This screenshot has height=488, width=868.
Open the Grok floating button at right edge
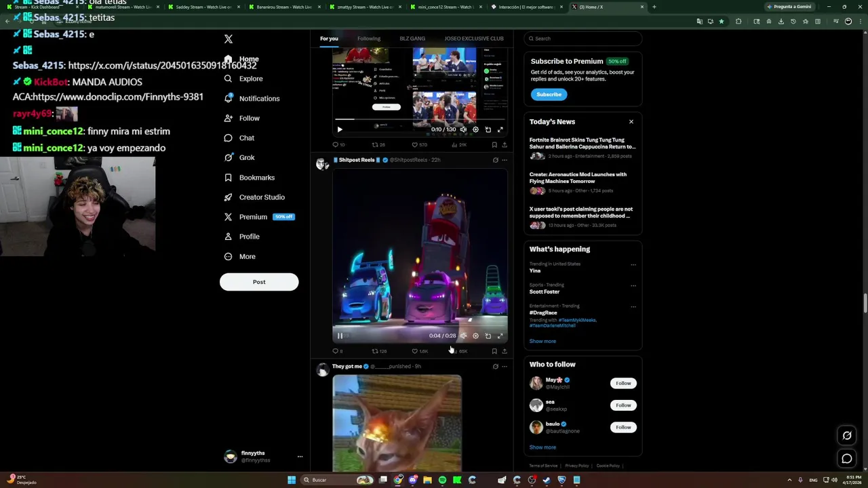847,436
